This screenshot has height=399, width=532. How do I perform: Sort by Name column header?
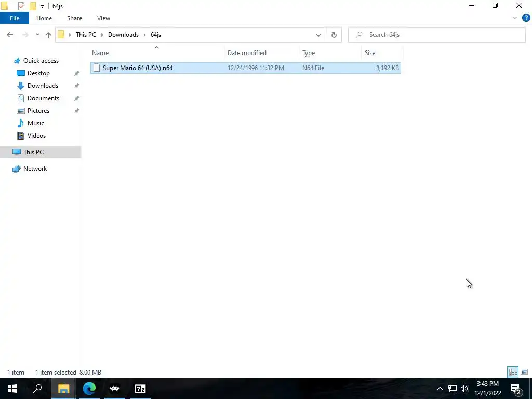point(157,53)
